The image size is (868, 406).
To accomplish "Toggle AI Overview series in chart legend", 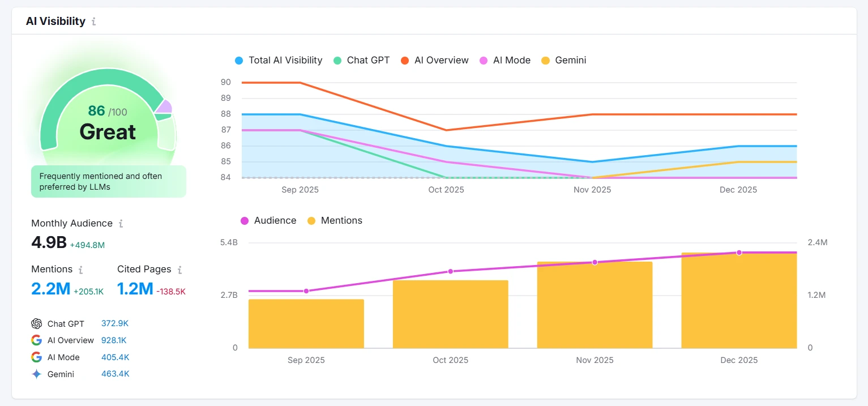I will (434, 60).
